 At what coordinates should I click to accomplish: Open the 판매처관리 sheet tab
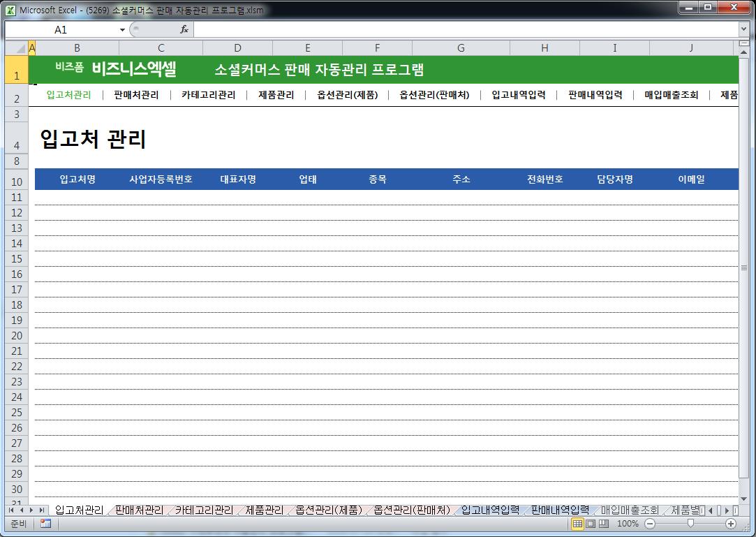coord(139,510)
